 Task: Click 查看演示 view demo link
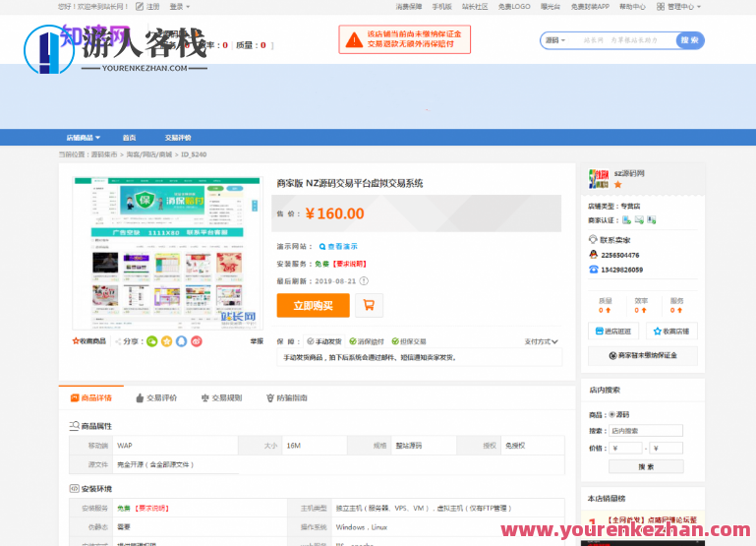[x=338, y=246]
